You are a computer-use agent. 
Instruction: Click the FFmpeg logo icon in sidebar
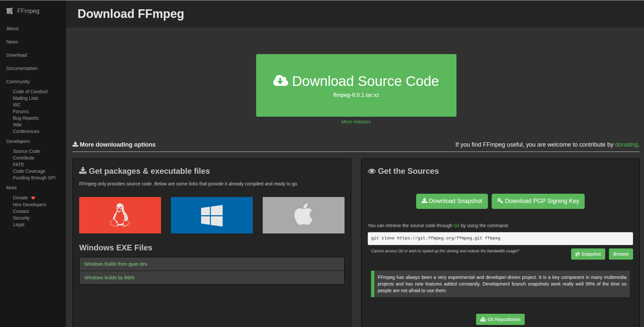(x=10, y=11)
